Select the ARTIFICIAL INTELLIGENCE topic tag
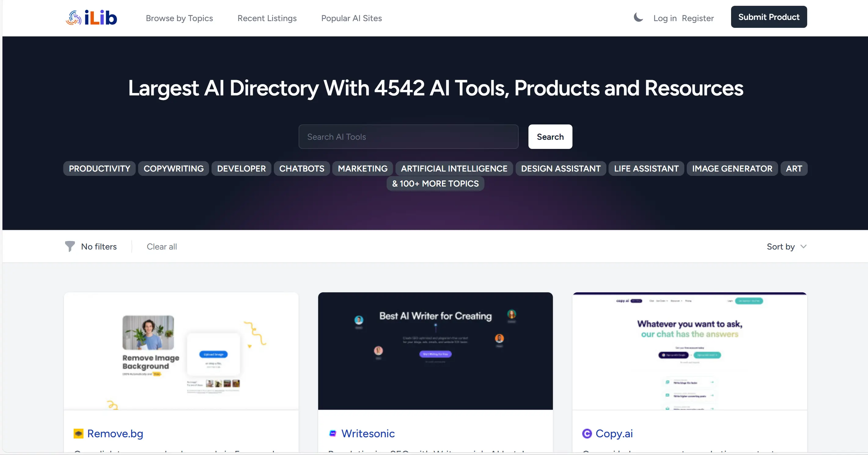The image size is (868, 455). pos(454,168)
